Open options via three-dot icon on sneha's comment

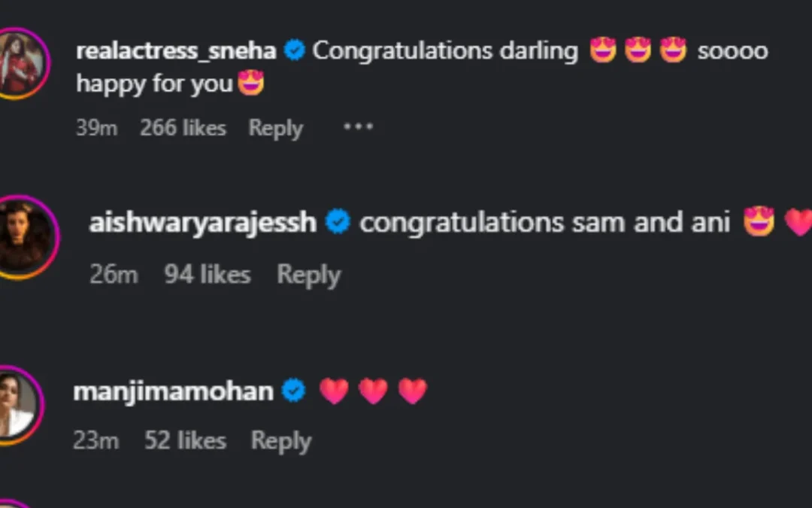pyautogui.click(x=358, y=126)
